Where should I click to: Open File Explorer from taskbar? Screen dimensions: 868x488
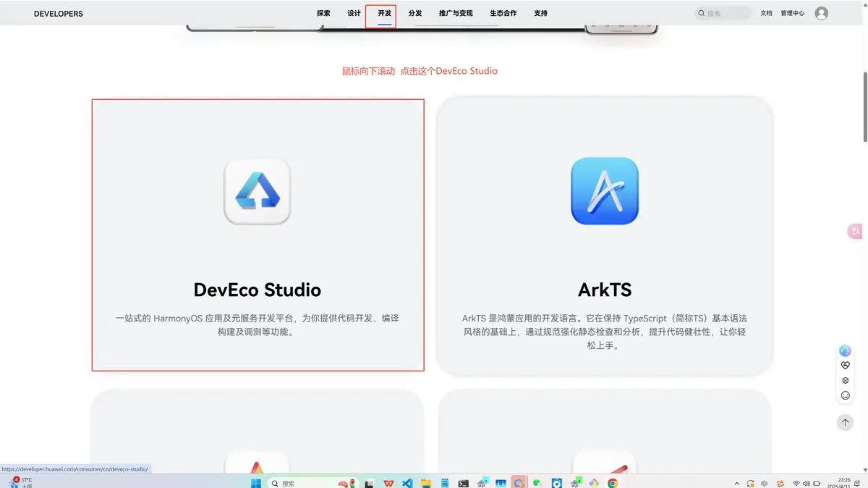tap(426, 483)
